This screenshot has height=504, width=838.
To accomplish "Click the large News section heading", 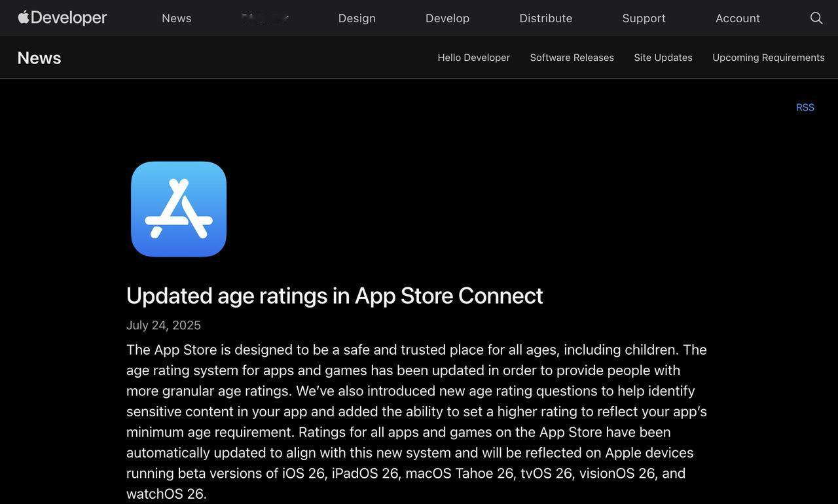I will click(39, 58).
